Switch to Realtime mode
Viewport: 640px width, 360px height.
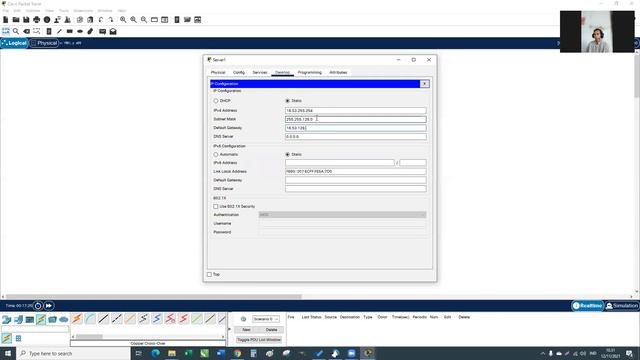pos(587,306)
